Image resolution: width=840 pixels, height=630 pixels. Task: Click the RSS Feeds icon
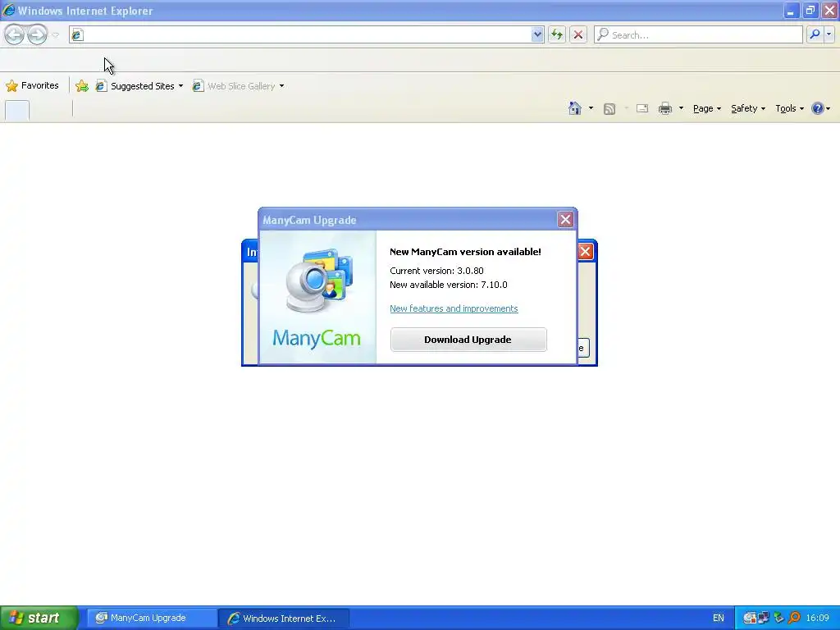609,109
